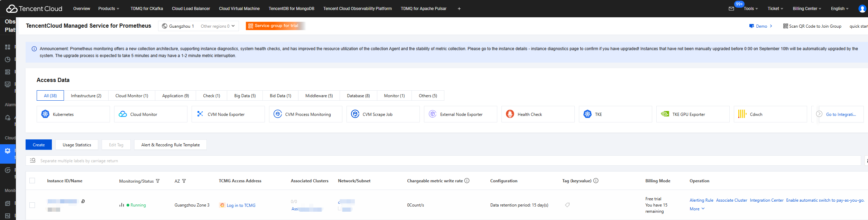Expand the Other regions dropdown
Image resolution: width=868 pixels, height=220 pixels.
(x=218, y=26)
